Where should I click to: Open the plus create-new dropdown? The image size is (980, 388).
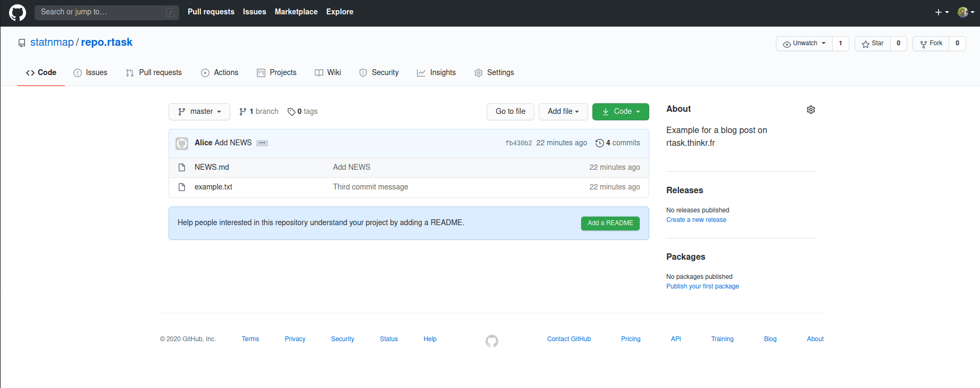pyautogui.click(x=942, y=12)
